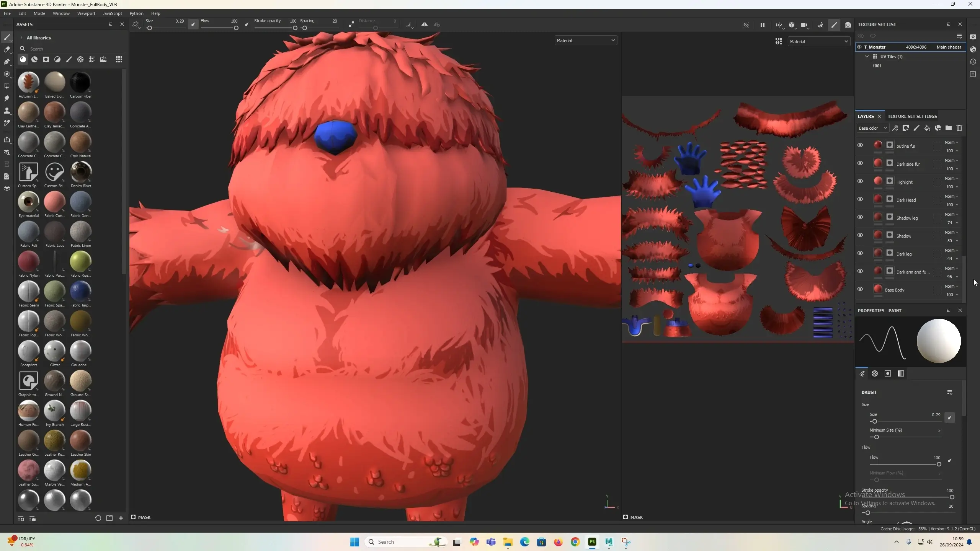Toggle visibility of Shadow leg layer

click(860, 217)
